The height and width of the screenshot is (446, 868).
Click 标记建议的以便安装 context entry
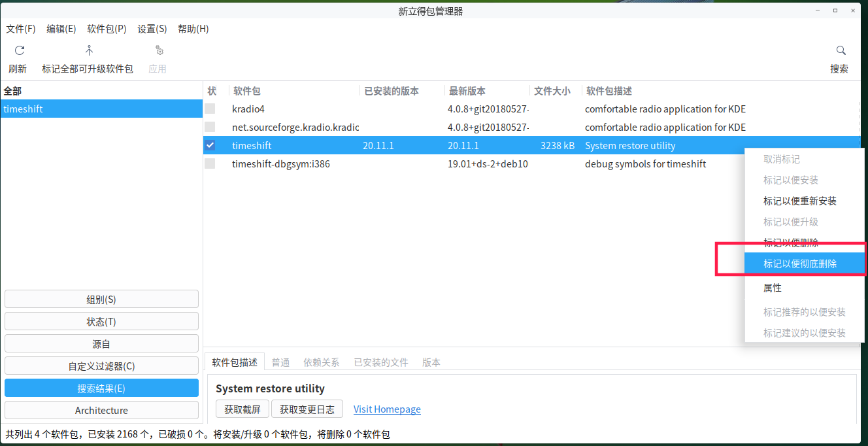point(805,333)
